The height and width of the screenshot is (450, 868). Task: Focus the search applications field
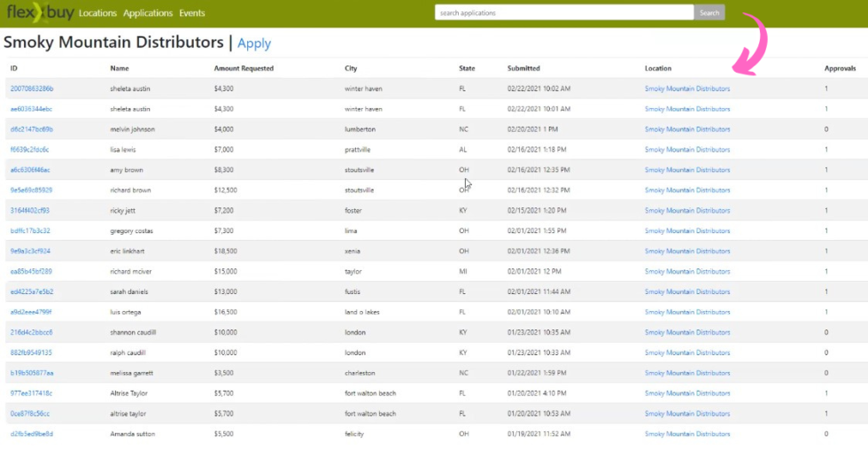click(564, 12)
